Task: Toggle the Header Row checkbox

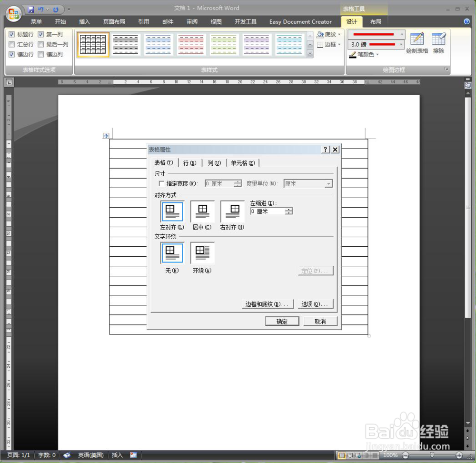Action: [x=11, y=34]
